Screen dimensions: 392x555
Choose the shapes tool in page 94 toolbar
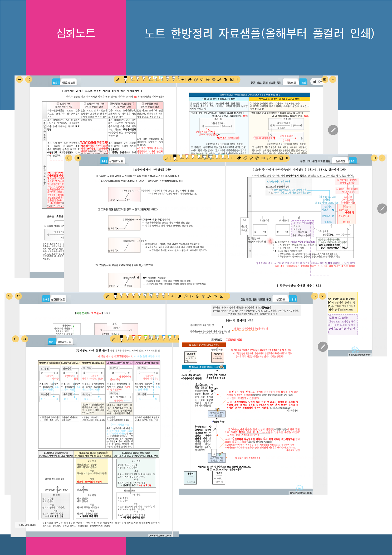pyautogui.click(x=245, y=158)
